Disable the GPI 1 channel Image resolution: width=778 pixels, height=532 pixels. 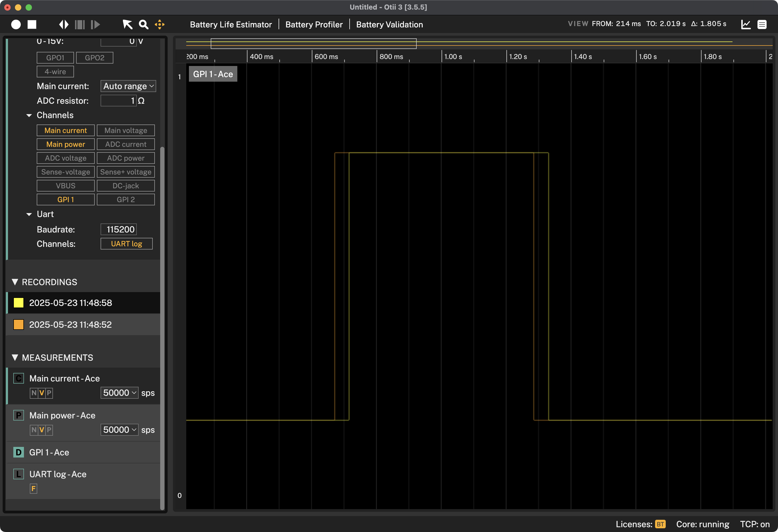tap(66, 199)
